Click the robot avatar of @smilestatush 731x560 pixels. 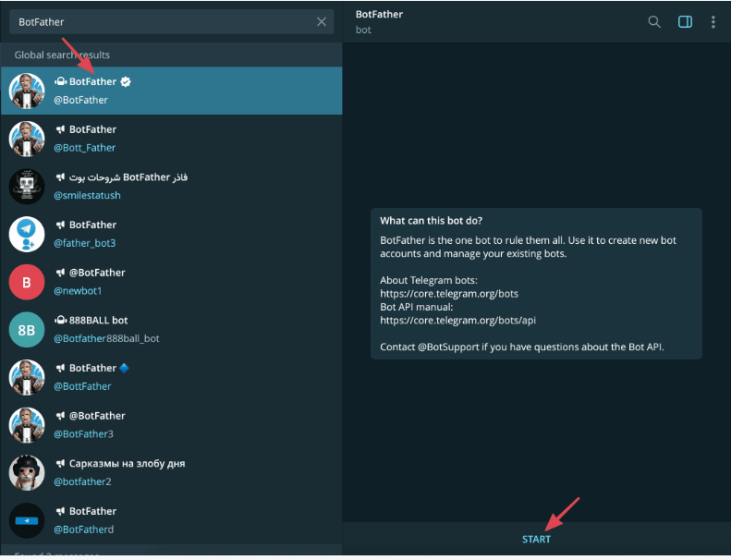27,186
